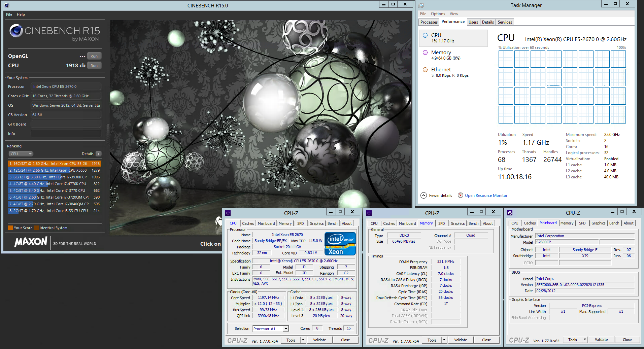Screen dimensions: 644x349
Task: Click the Info input field in Cinebench
Action: click(66, 134)
